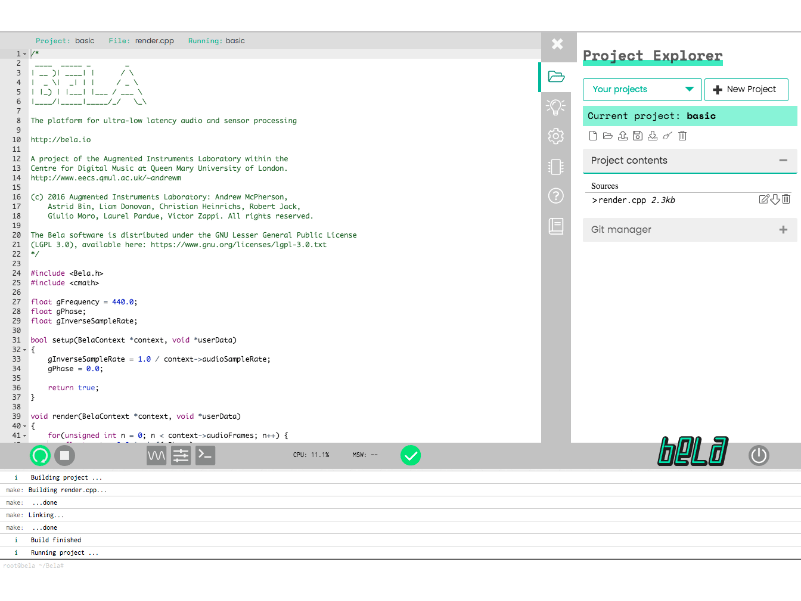Screen dimensions: 801x601
Task: Click the 'Running: basic' label in the editor header
Action: point(217,40)
